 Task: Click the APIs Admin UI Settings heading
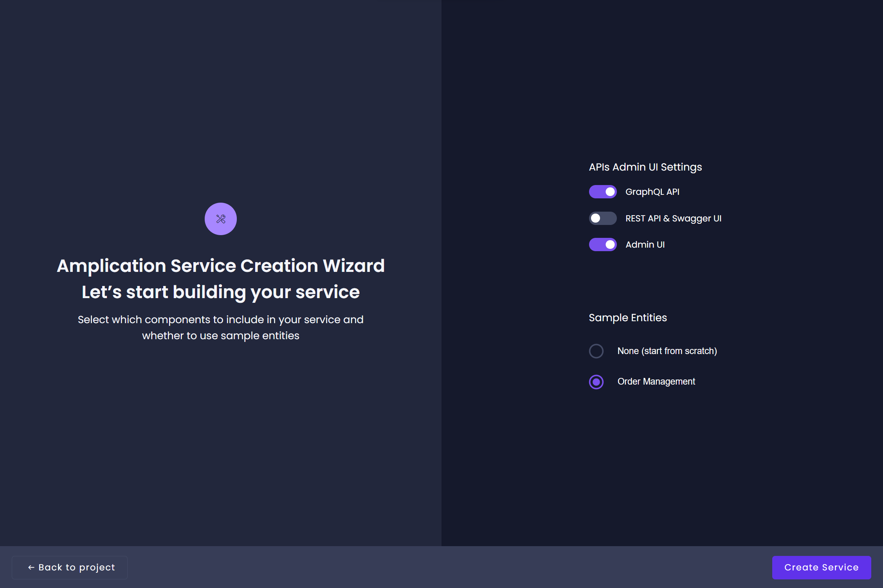pyautogui.click(x=645, y=167)
